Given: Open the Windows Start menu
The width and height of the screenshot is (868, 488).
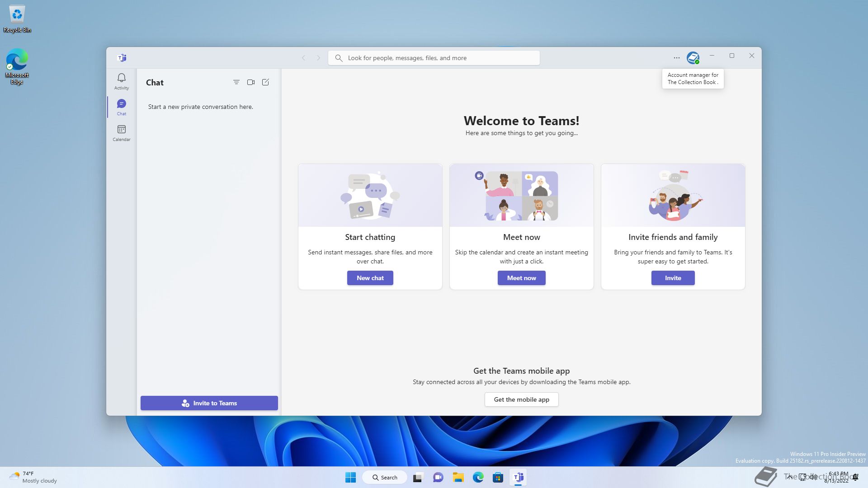Looking at the screenshot, I should pos(350,477).
